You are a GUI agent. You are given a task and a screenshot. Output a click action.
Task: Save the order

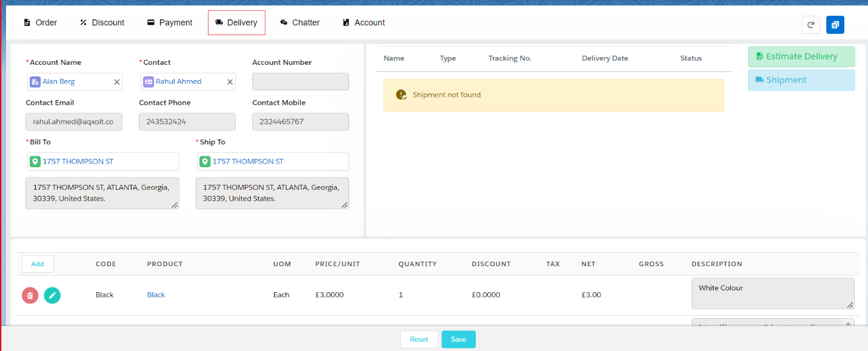pos(458,339)
